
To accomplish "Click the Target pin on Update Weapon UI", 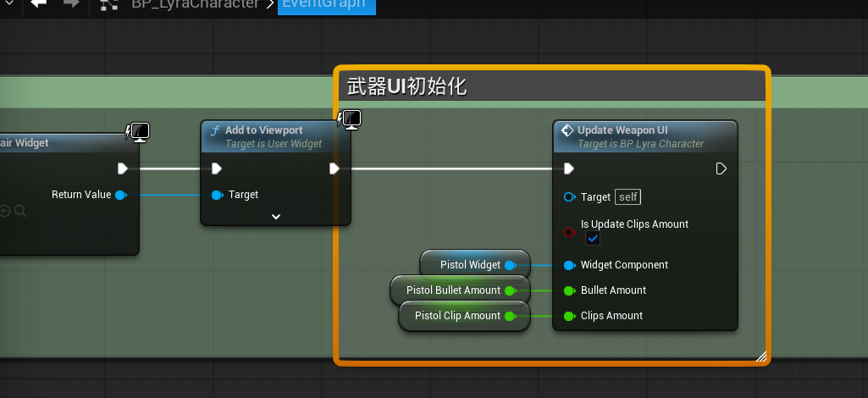I will pyautogui.click(x=569, y=197).
